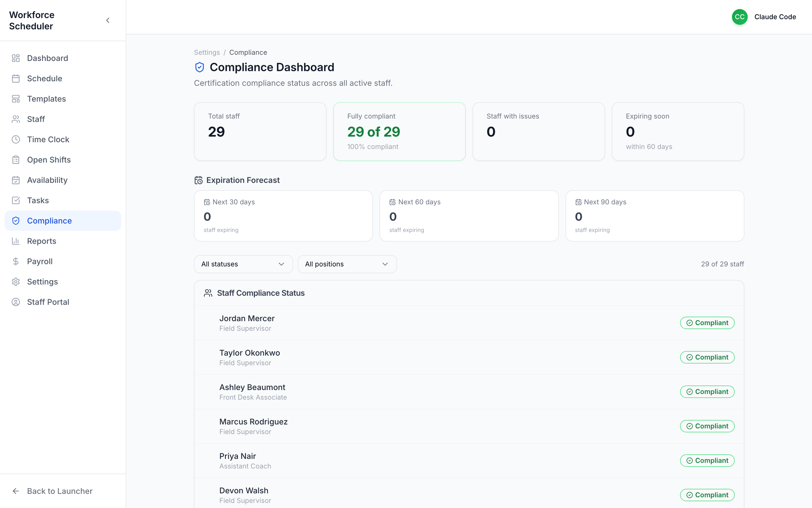This screenshot has width=812, height=508.
Task: Click the Back to Launcher arrow icon
Action: (16, 491)
